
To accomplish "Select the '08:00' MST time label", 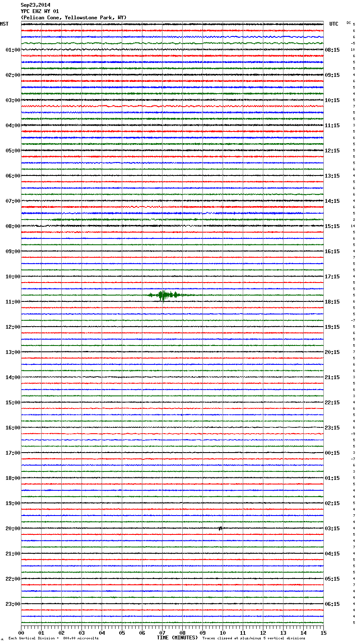I will tap(13, 226).
